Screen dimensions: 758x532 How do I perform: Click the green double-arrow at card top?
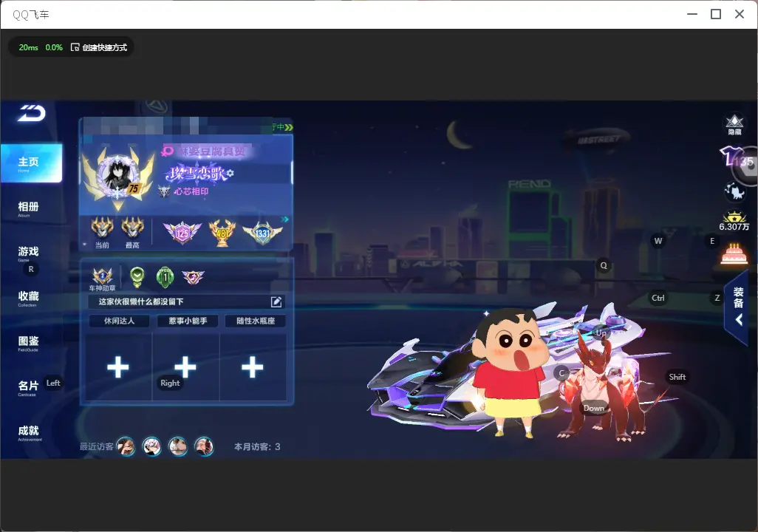[x=289, y=127]
